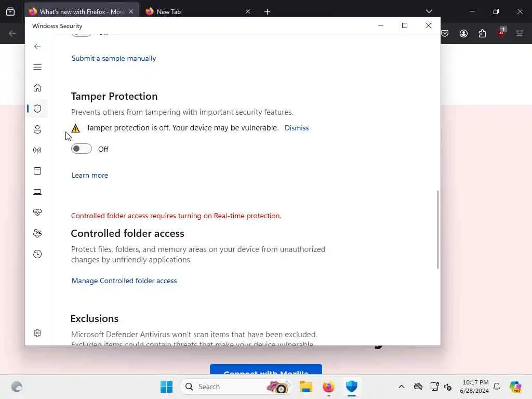Click the Windows Security vertical scrollbar
This screenshot has width=532, height=399.
(x=437, y=230)
